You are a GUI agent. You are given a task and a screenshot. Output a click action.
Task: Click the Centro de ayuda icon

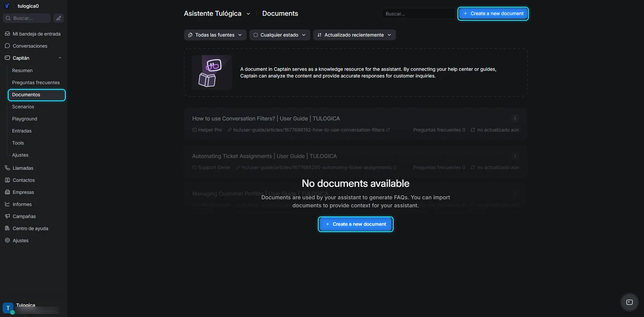pyautogui.click(x=7, y=228)
